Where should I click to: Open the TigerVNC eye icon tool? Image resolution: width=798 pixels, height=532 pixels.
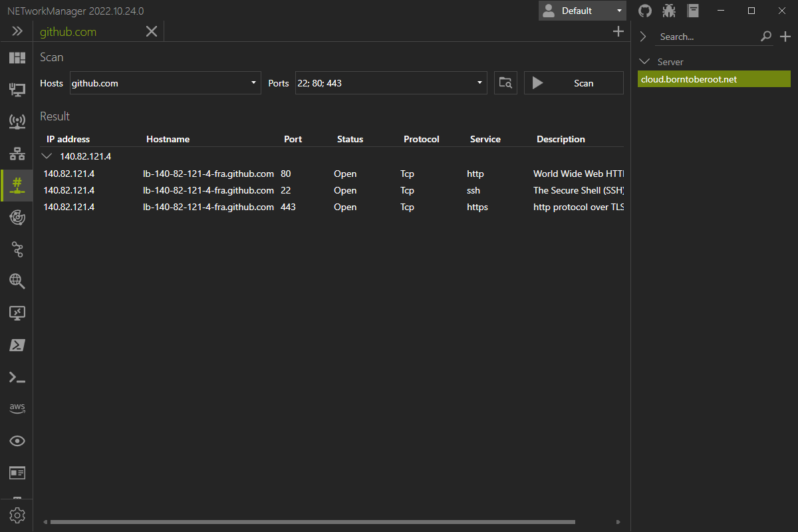pyautogui.click(x=17, y=441)
